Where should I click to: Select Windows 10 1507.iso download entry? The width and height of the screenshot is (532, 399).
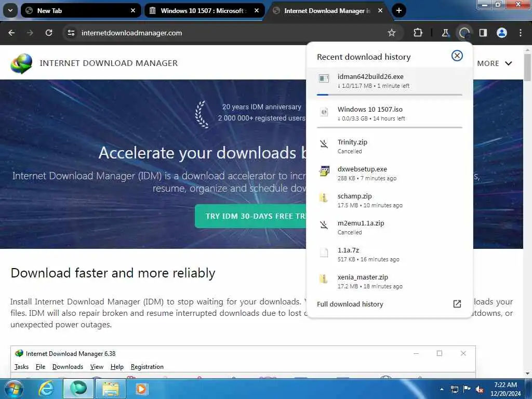tap(390, 115)
